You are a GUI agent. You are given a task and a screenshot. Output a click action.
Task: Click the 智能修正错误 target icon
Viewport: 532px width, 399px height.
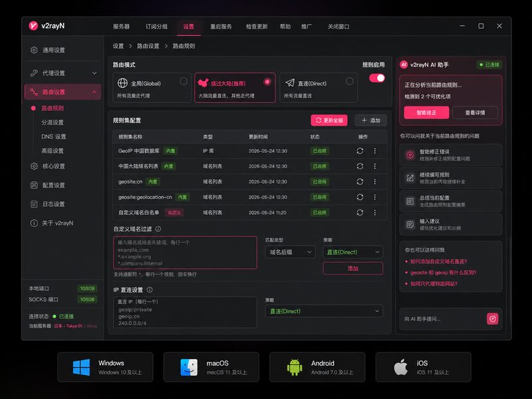410,155
